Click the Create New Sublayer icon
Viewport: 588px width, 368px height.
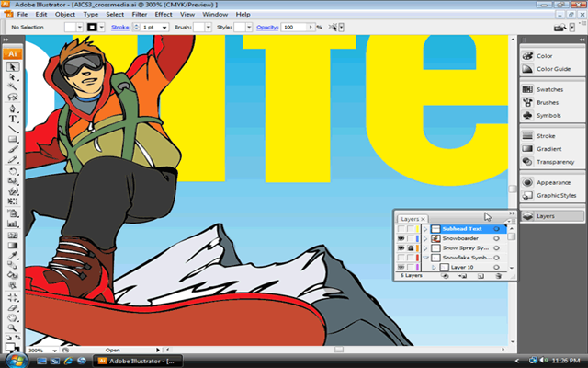462,276
